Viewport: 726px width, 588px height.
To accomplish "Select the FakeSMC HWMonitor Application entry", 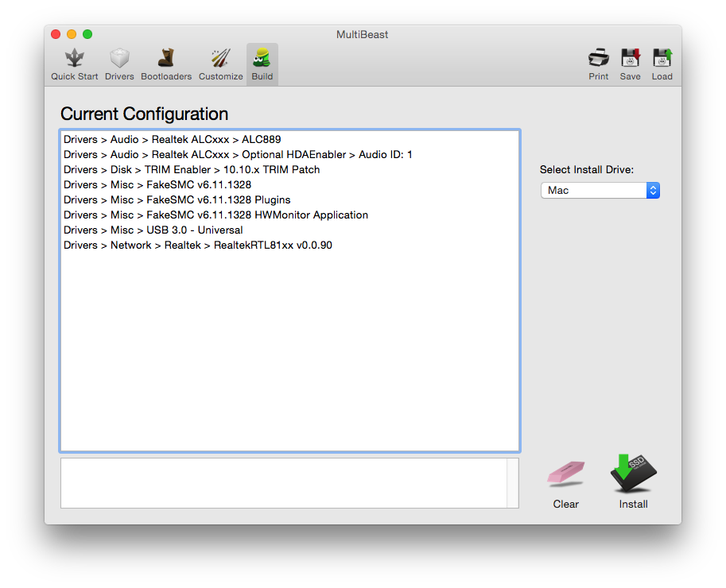I will coord(215,215).
